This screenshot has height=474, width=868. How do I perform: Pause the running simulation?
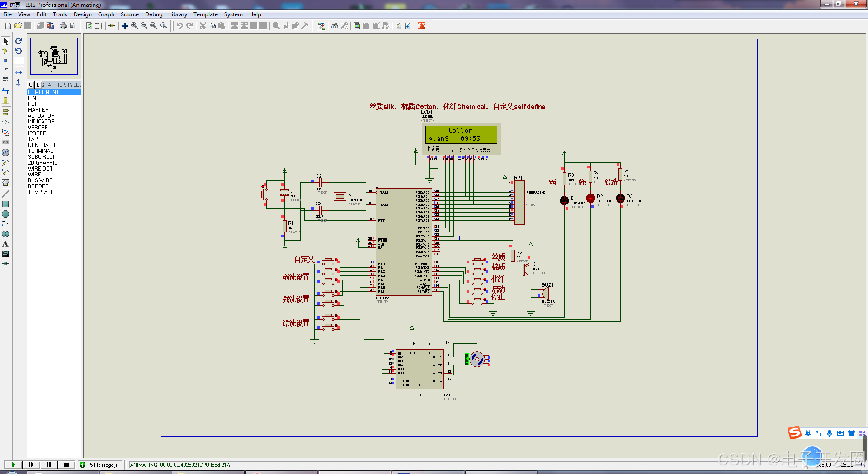tap(49, 465)
